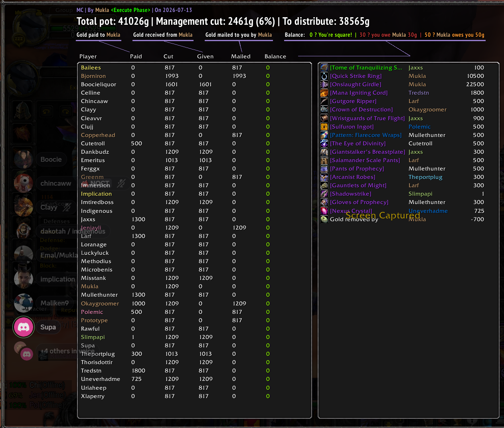Image resolution: width=504 pixels, height=428 pixels.
Task: Click the Given column header
Action: pos(205,56)
